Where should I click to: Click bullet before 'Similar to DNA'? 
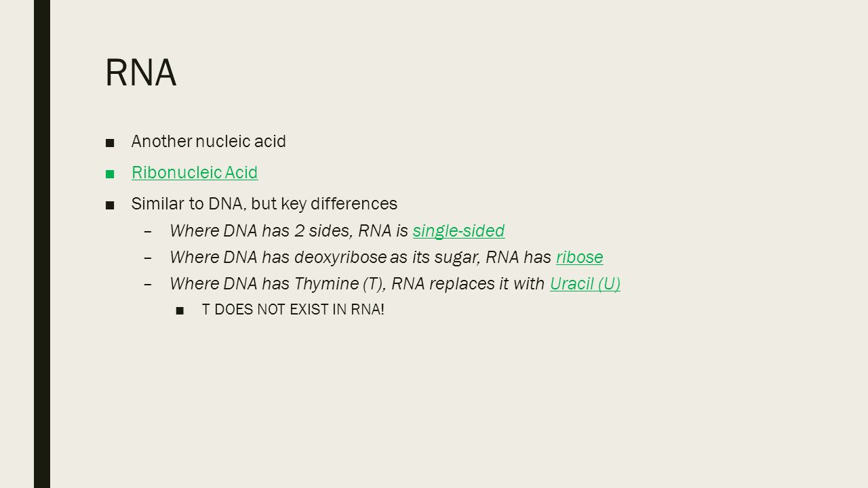point(111,204)
